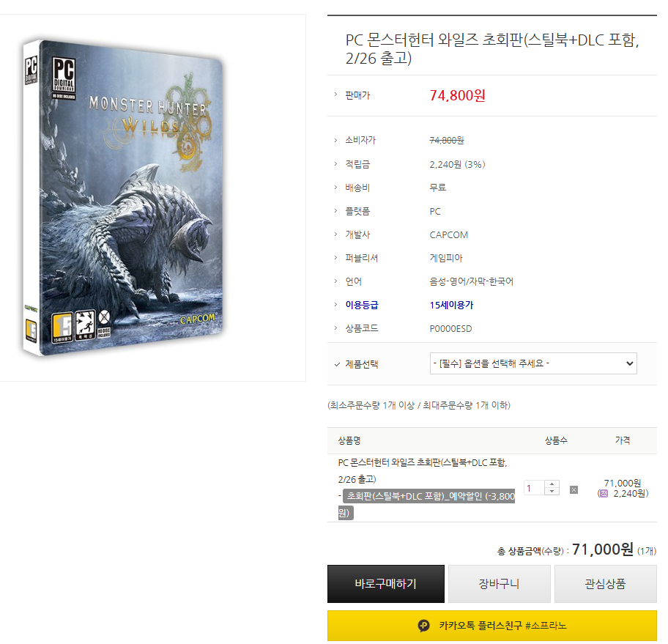Open the 제품선택 required option dropdown

[533, 363]
